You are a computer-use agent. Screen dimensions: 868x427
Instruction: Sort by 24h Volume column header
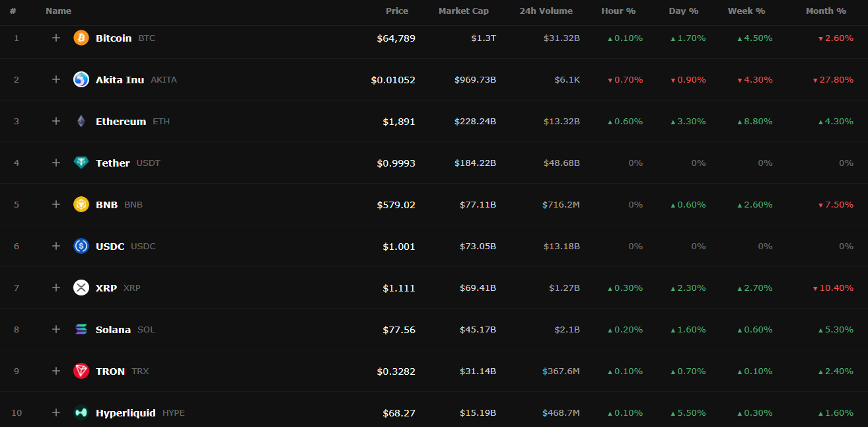click(546, 11)
